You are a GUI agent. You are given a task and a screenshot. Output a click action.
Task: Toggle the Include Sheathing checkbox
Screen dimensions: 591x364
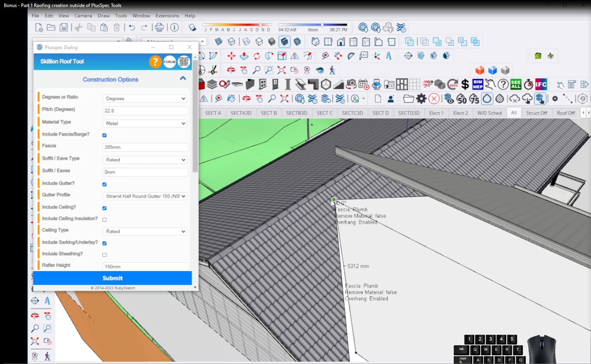coord(105,255)
